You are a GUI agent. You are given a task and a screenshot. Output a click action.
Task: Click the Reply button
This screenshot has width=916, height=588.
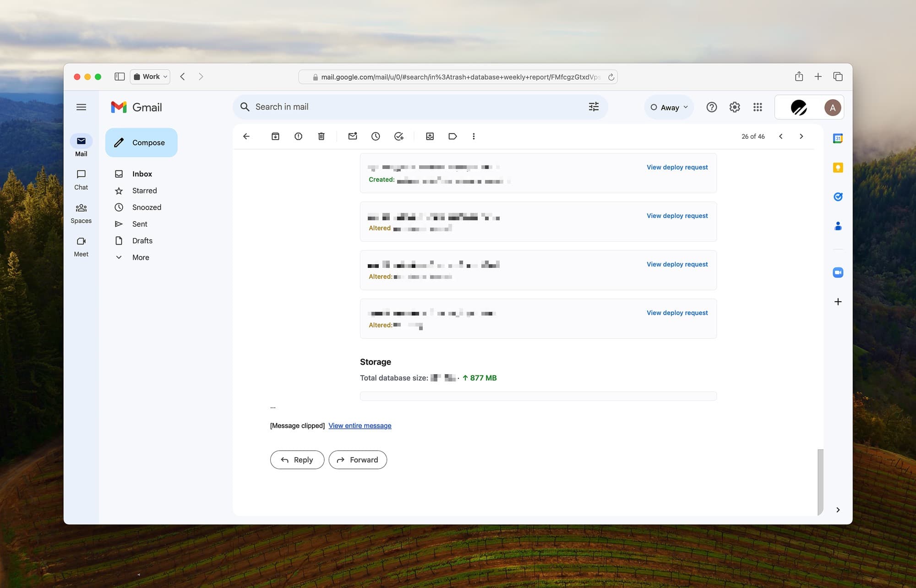[297, 460]
